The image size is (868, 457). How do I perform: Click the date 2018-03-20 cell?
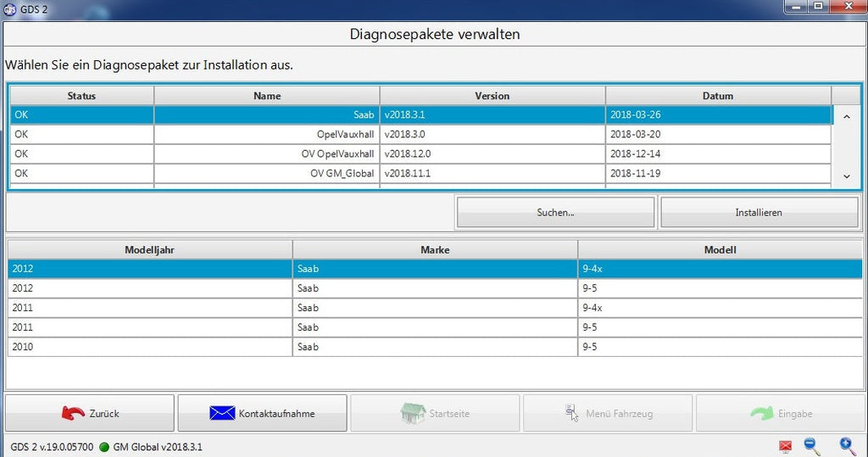(718, 134)
